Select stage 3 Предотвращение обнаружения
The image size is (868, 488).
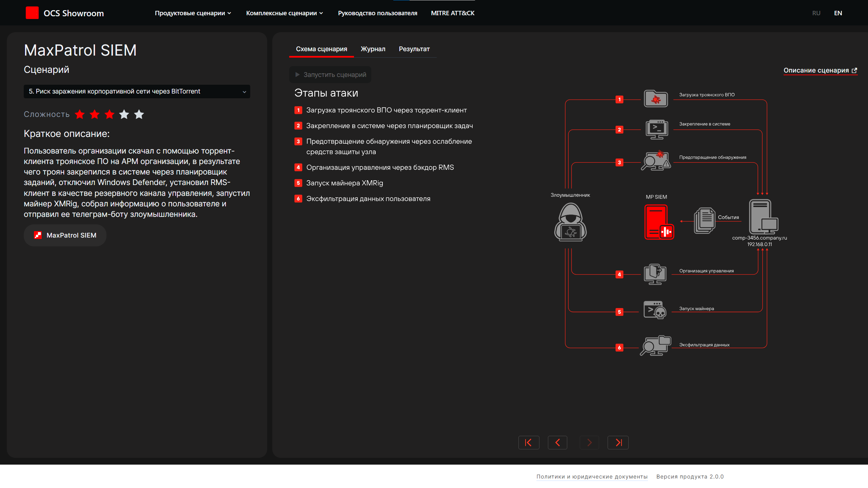383,146
